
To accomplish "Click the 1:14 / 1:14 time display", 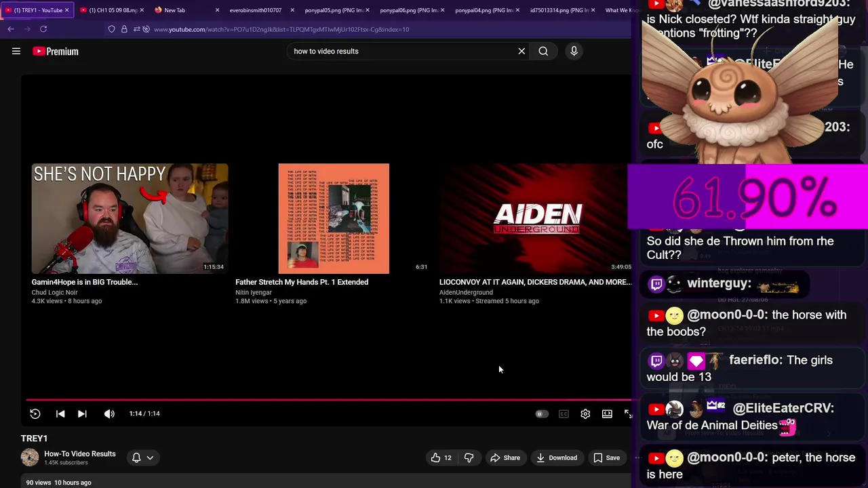I will tap(144, 413).
